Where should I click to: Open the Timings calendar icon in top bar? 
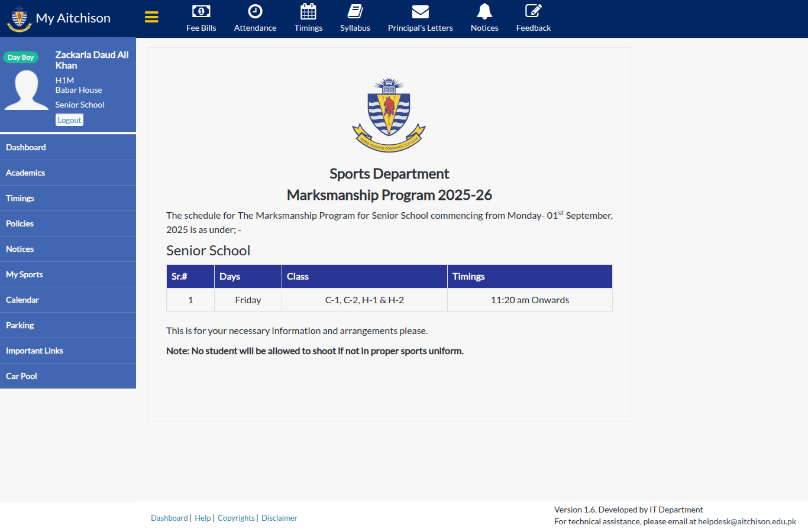(x=308, y=11)
